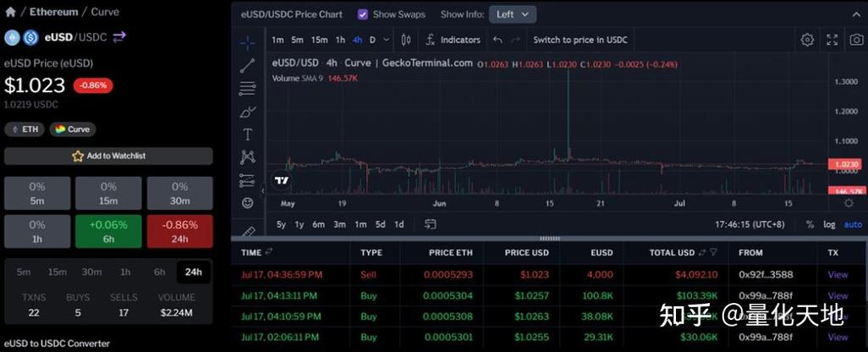Open the Indicators dialog
The image size is (868, 352).
point(453,40)
